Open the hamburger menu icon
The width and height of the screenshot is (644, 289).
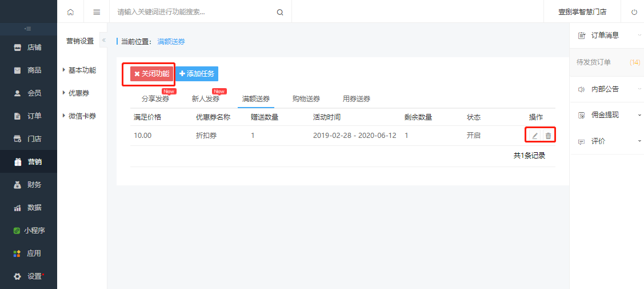(97, 12)
